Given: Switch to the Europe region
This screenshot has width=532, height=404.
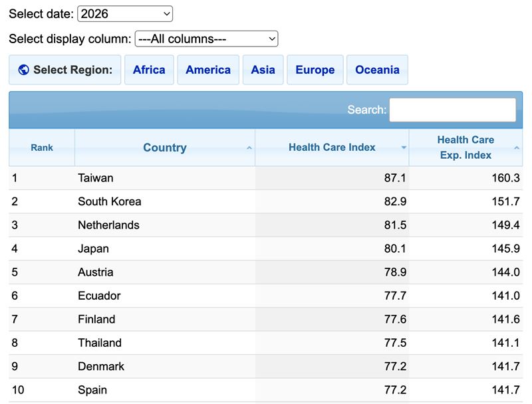Looking at the screenshot, I should pyautogui.click(x=315, y=70).
